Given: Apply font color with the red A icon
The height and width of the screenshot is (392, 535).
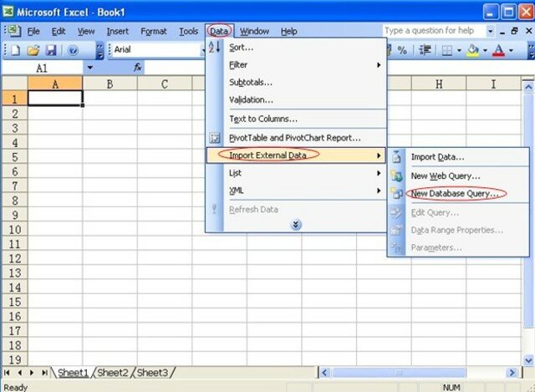Looking at the screenshot, I should (499, 50).
